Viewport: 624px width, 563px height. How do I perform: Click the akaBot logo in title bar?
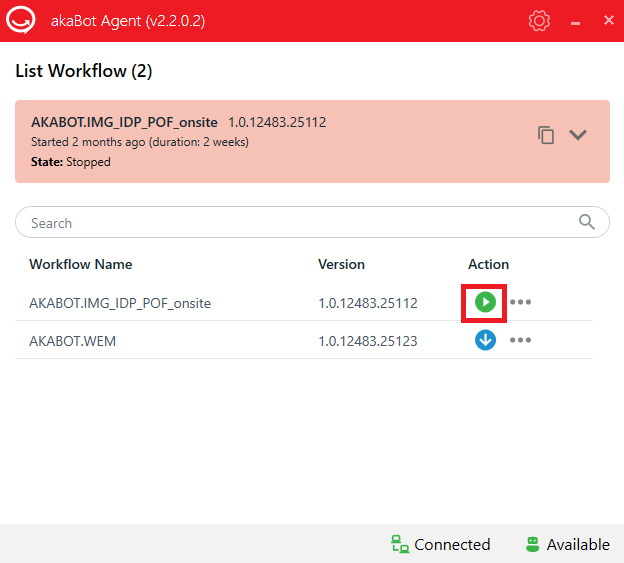pyautogui.click(x=21, y=20)
